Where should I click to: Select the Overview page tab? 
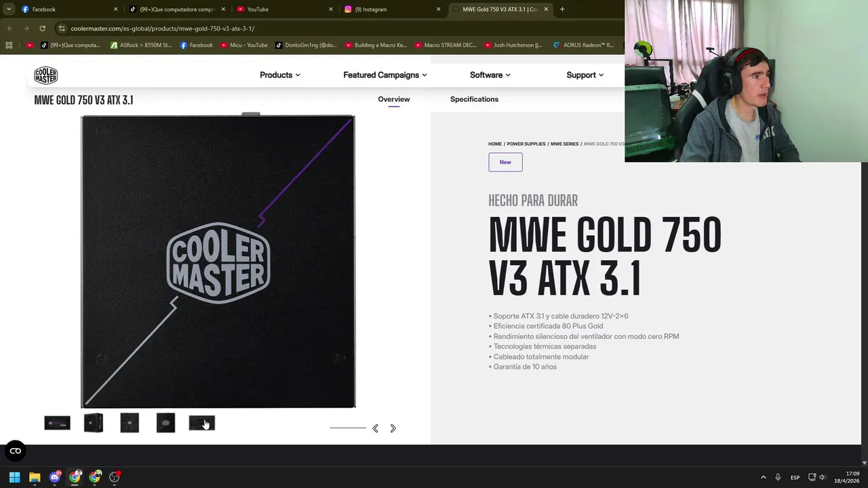tap(394, 100)
